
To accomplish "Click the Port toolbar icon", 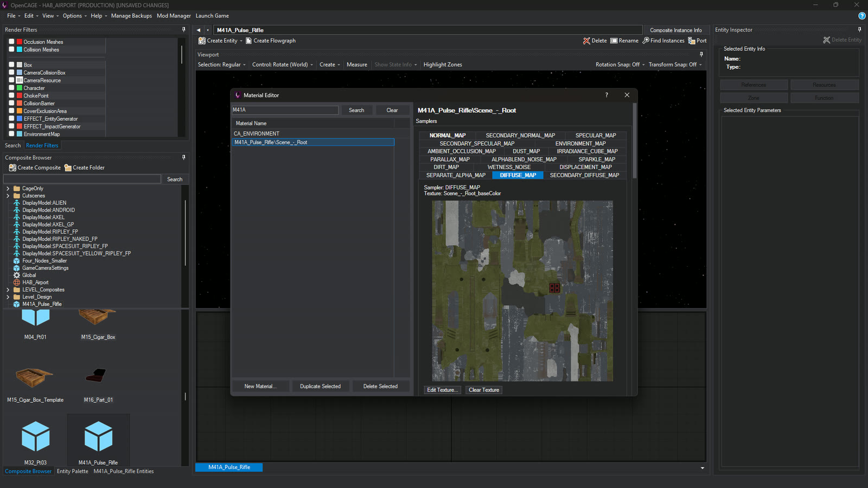I will click(x=692, y=41).
